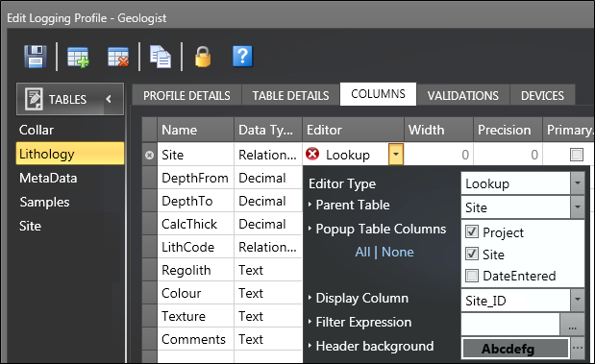Click the Add table icon
This screenshot has height=364, width=595.
tap(78, 58)
